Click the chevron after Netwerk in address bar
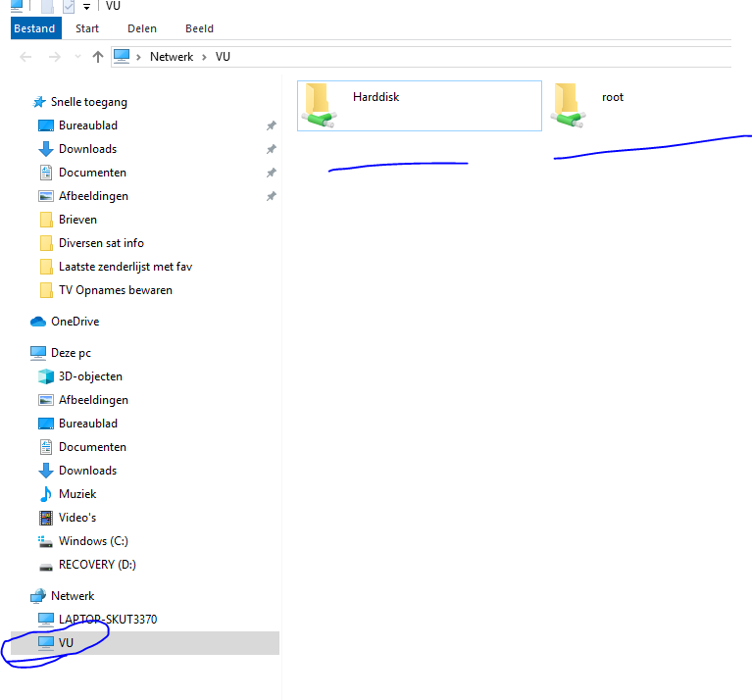Screen dimensions: 752x700 point(206,57)
